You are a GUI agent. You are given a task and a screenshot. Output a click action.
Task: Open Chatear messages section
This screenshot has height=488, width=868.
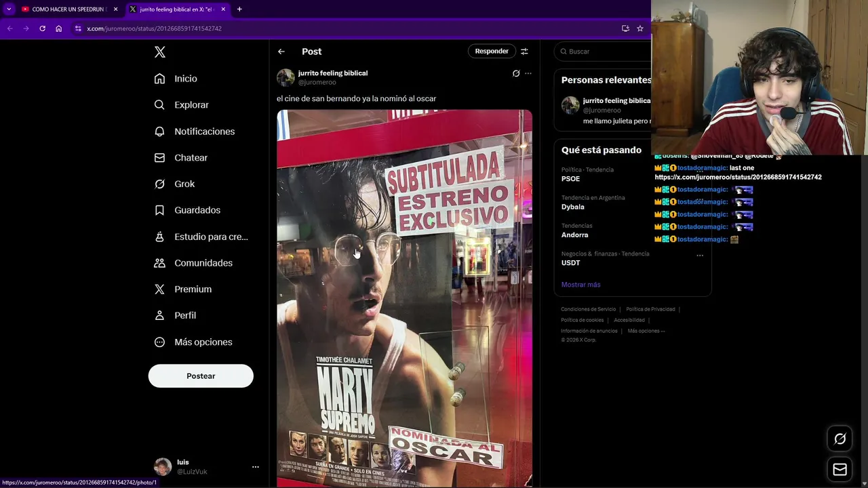click(180, 157)
